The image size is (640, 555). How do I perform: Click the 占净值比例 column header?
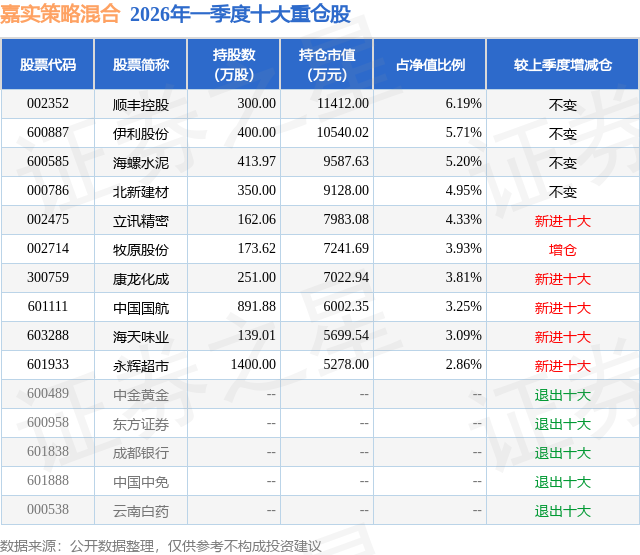430,64
